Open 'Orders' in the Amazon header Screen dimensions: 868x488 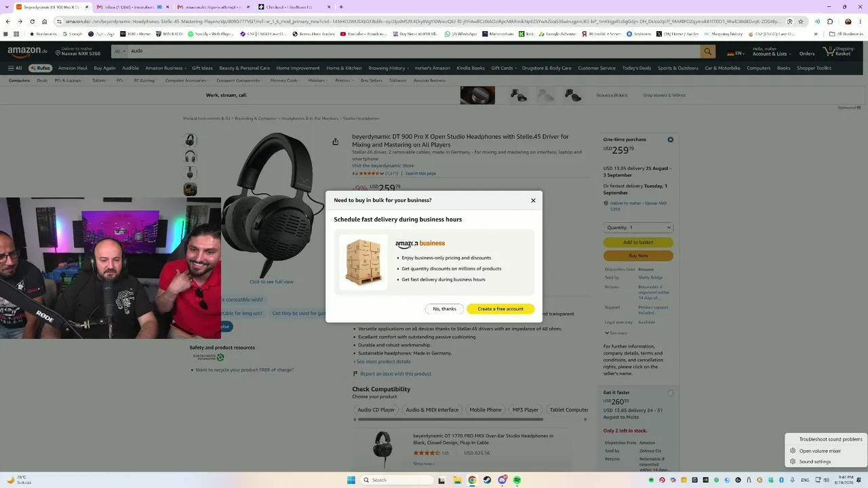point(807,54)
